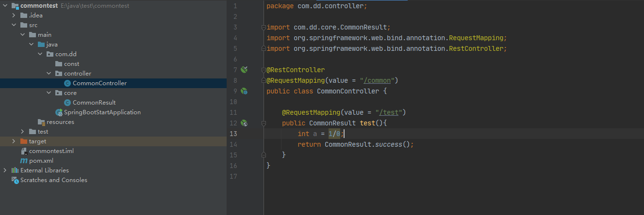The image size is (644, 215).
Task: Collapse the src folder
Action: tap(14, 25)
